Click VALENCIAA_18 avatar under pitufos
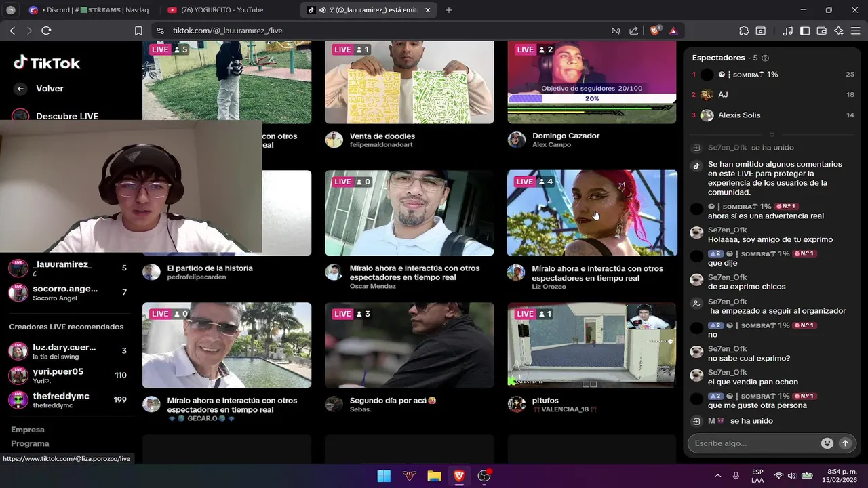868x488 pixels. (x=517, y=405)
